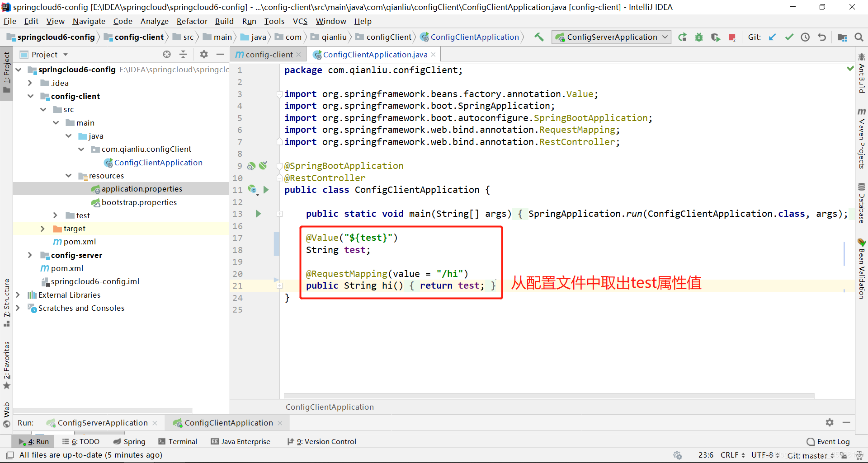The width and height of the screenshot is (868, 463).
Task: Open Ant Build side panel
Action: 862,73
